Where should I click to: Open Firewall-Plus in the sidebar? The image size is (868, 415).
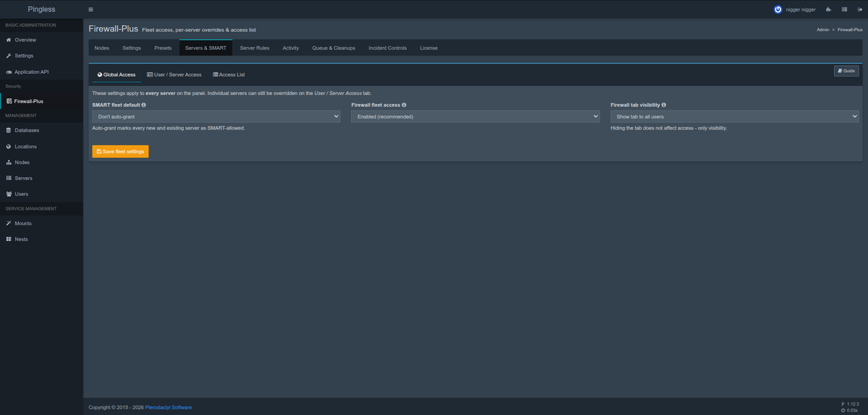[x=41, y=101]
